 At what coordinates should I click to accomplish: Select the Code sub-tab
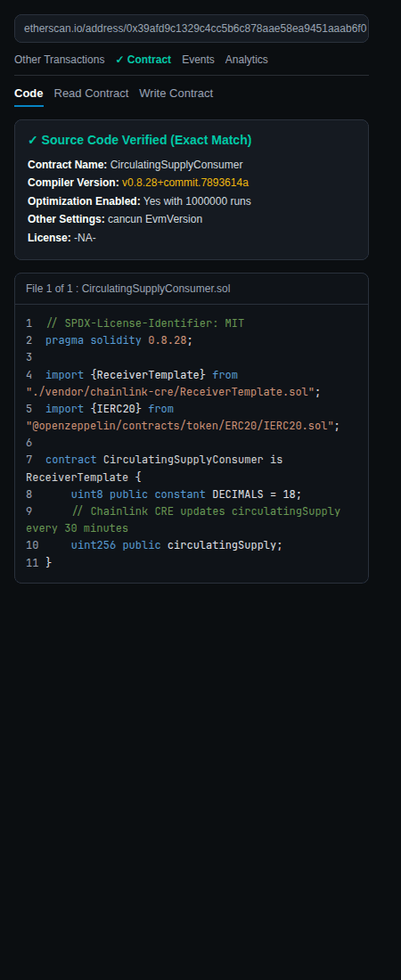(29, 94)
